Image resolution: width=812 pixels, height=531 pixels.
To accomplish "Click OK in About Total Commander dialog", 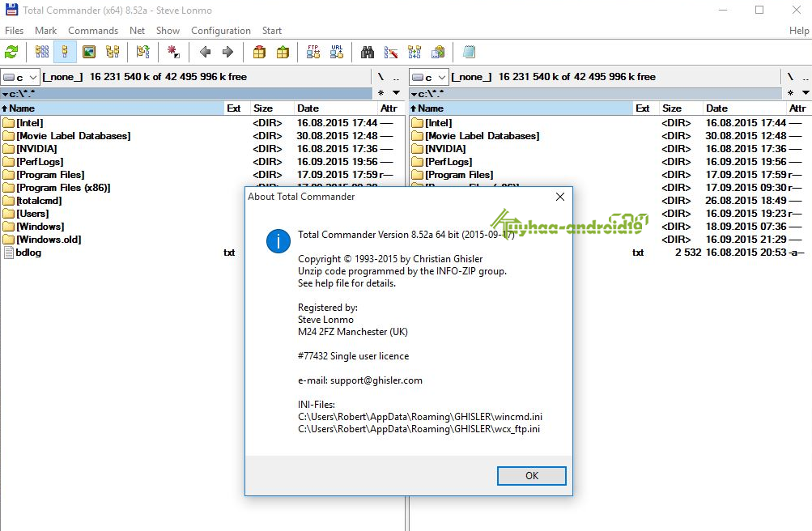I will [531, 476].
